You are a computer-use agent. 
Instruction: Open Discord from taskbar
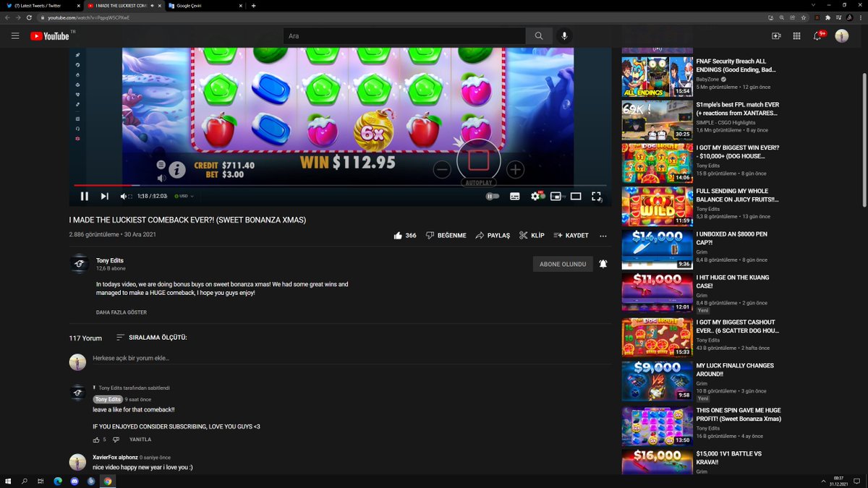(x=75, y=481)
